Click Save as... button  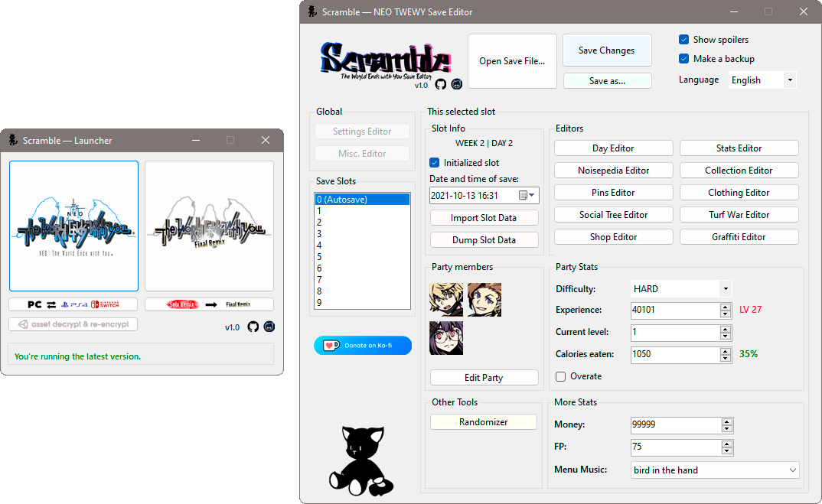coord(607,80)
